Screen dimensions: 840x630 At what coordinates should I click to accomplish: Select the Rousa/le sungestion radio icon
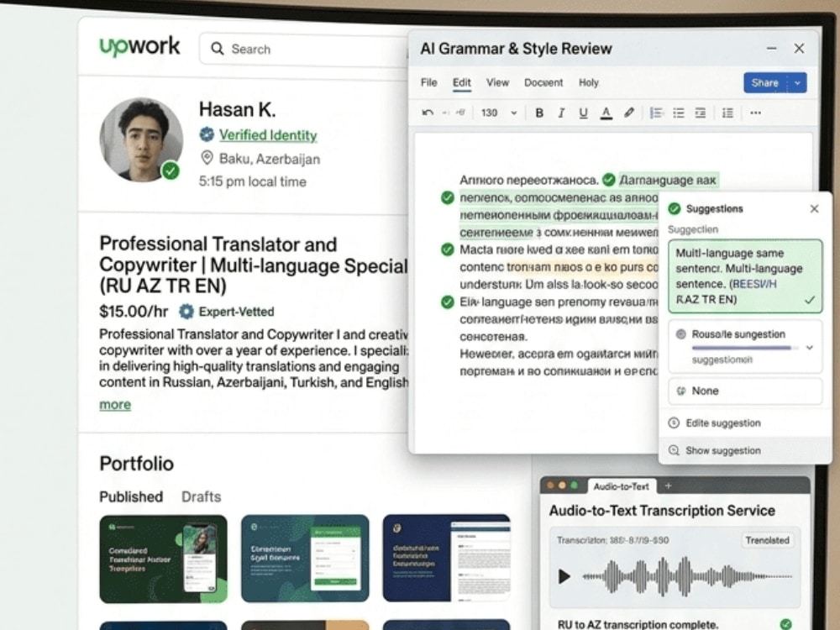pyautogui.click(x=681, y=333)
